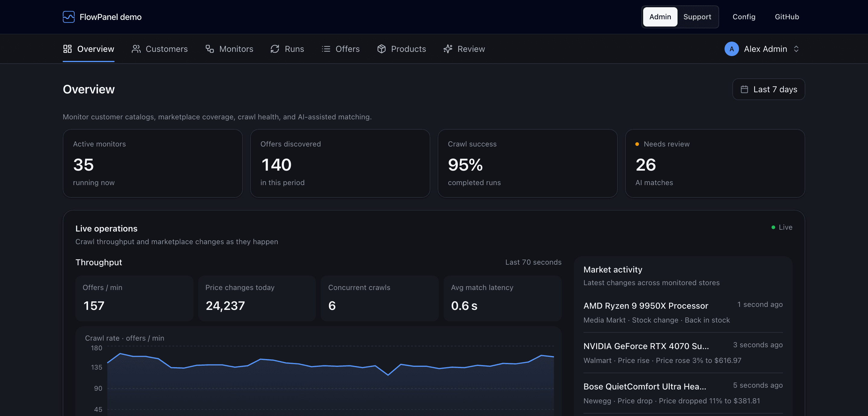Click the '3 seconds ago' timestamp

tap(758, 345)
